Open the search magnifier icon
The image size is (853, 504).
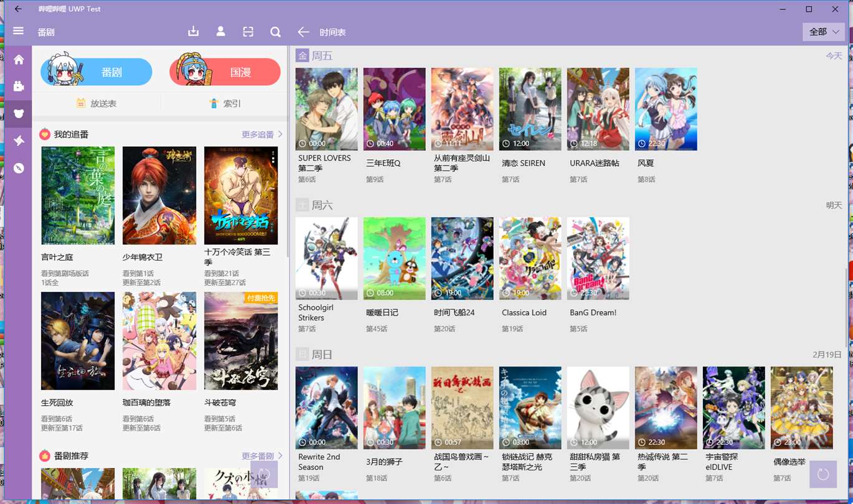[x=275, y=32]
